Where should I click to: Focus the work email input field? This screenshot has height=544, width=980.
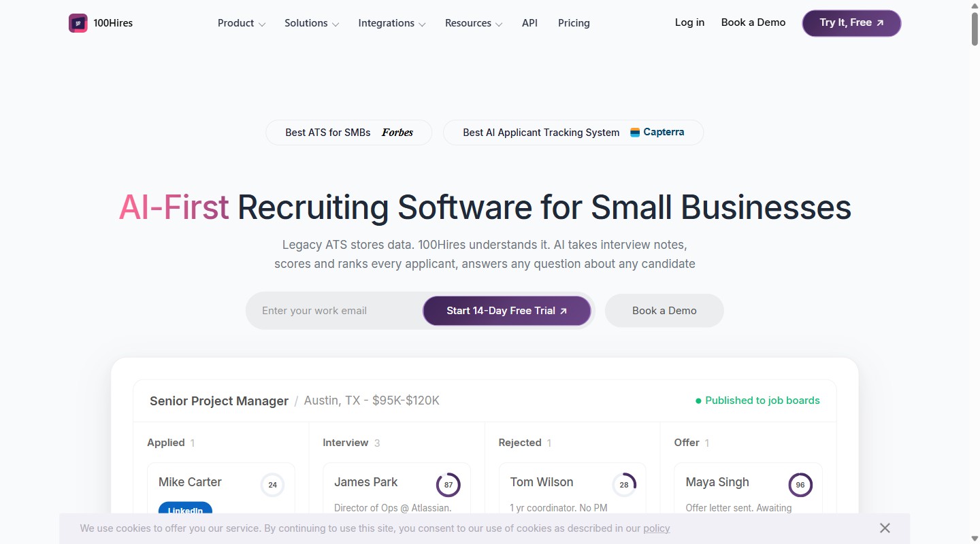338,311
